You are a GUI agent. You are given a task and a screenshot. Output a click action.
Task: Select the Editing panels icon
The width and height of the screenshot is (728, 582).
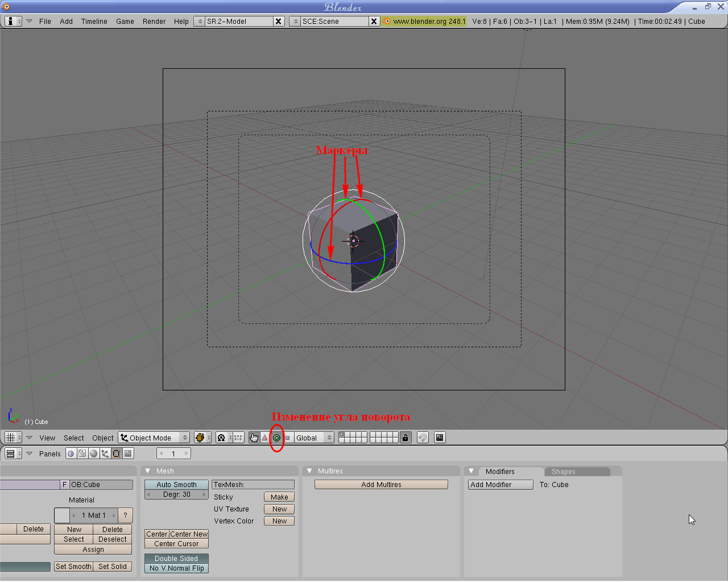(x=117, y=454)
